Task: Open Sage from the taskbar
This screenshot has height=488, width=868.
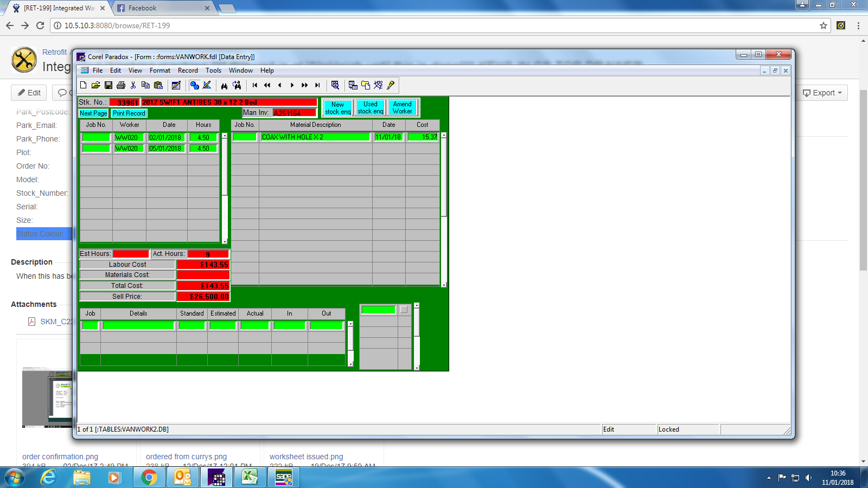Action: 283,477
